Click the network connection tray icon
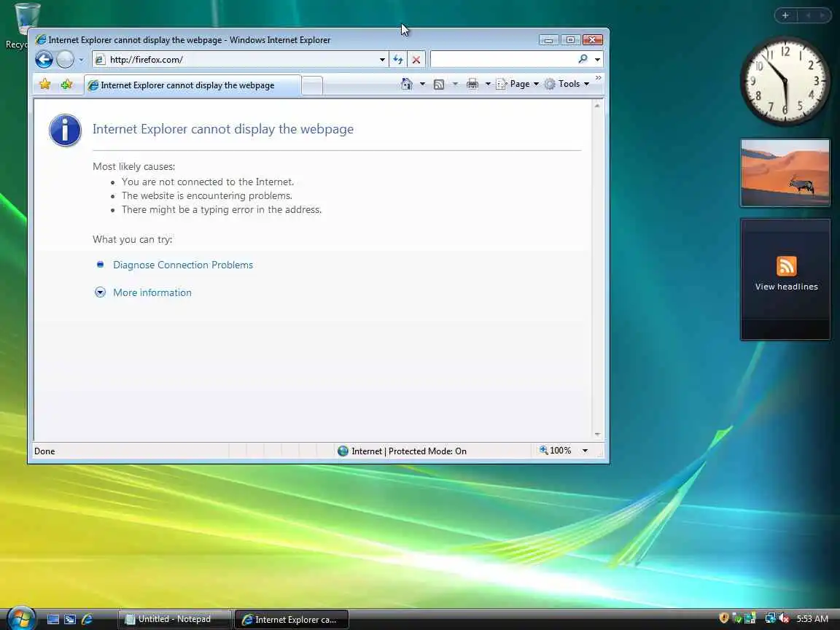This screenshot has height=630, width=840. (770, 618)
